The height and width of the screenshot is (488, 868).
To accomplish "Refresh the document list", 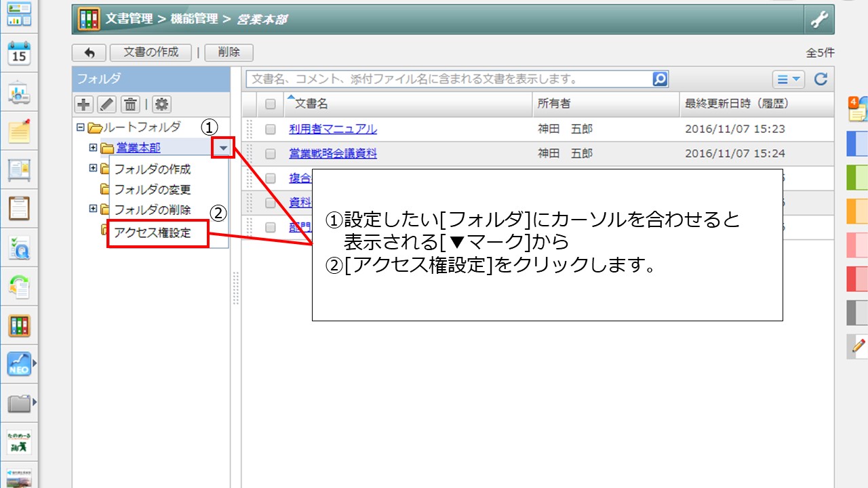I will (821, 79).
